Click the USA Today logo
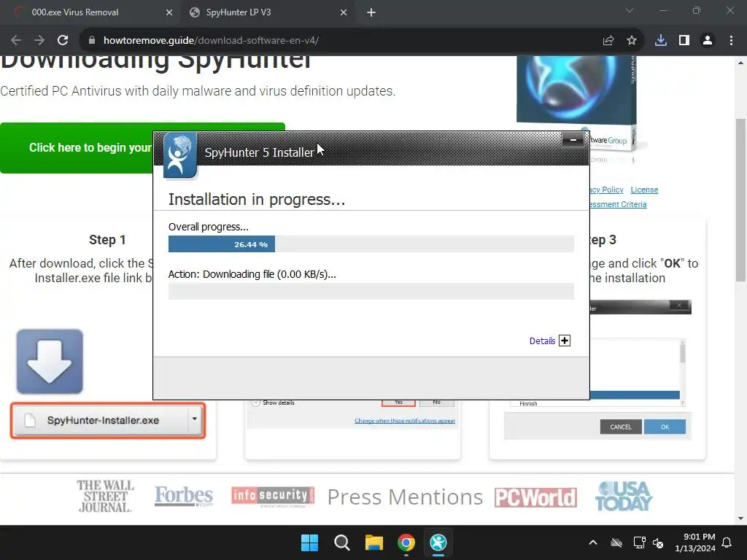Screen dimensions: 747x560 pyautogui.click(x=624, y=496)
